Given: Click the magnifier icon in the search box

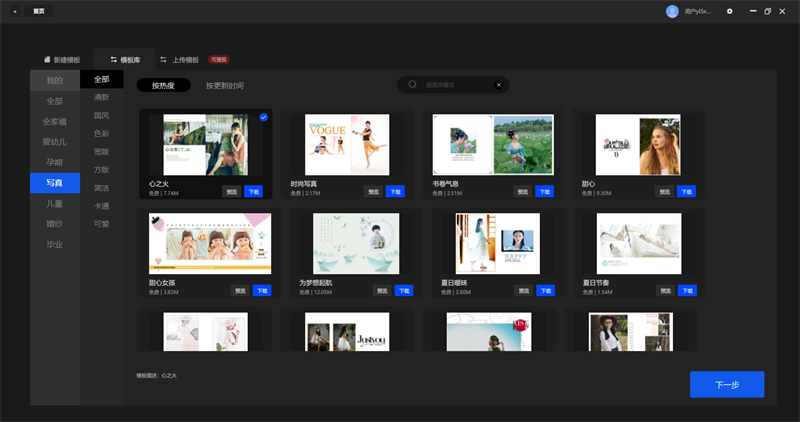Looking at the screenshot, I should (413, 85).
